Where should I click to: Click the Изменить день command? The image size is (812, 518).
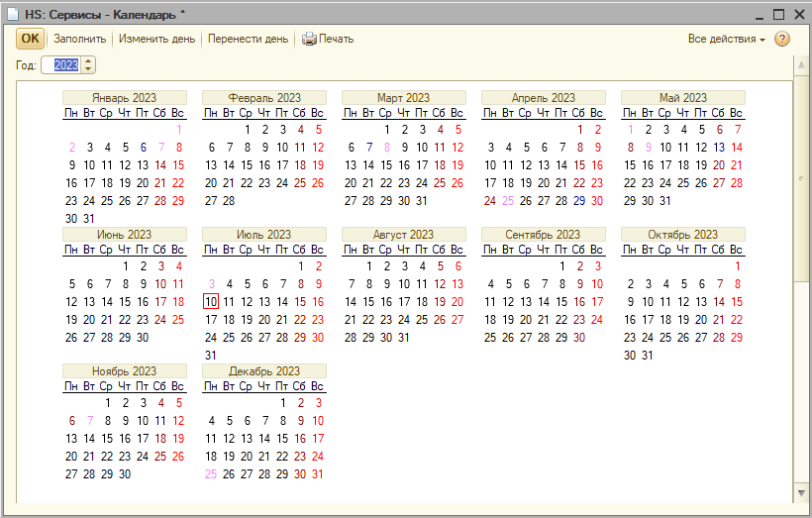(156, 39)
